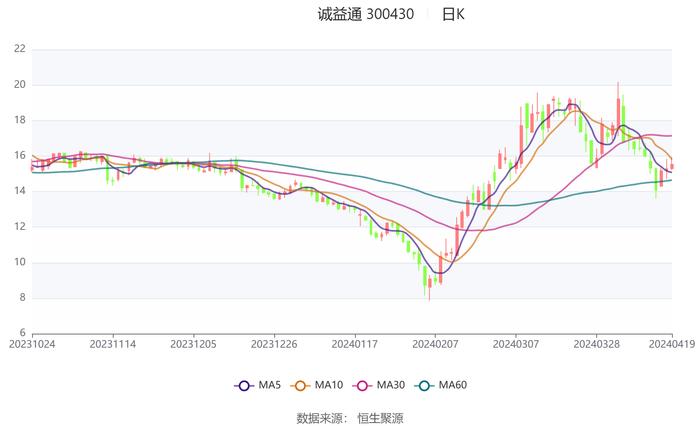
Task: Click x-axis date label 20240117
Action: (354, 344)
